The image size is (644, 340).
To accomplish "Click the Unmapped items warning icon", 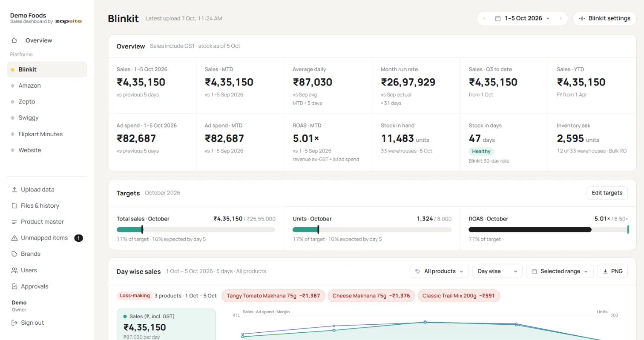I will 14,238.
